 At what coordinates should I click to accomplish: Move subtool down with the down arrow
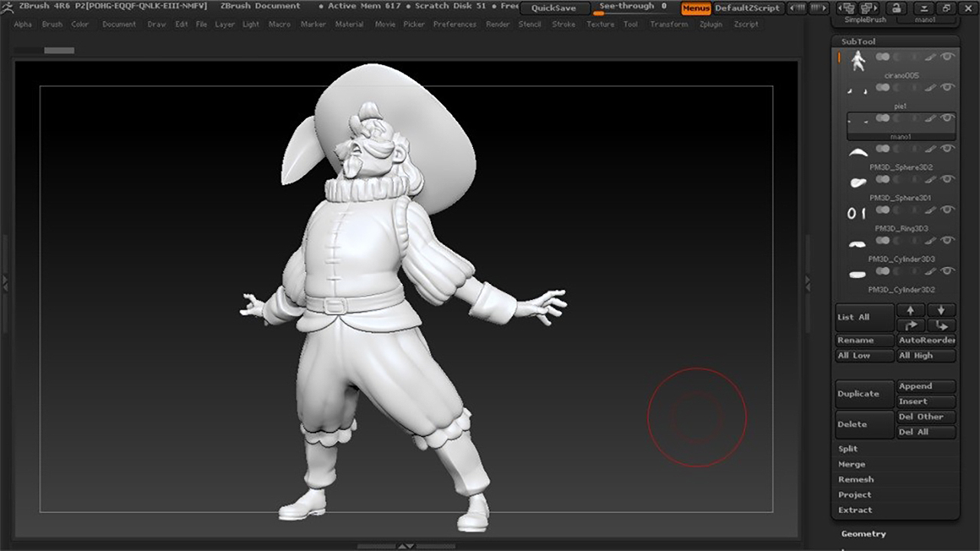pos(941,310)
